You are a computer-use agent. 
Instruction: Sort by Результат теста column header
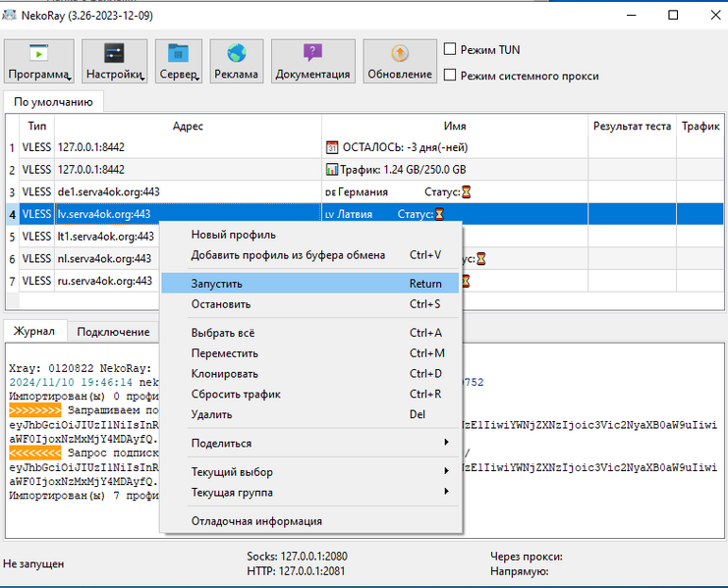click(632, 126)
